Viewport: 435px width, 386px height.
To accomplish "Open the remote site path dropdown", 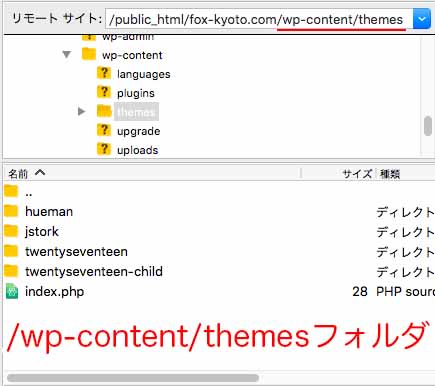I will click(x=422, y=19).
